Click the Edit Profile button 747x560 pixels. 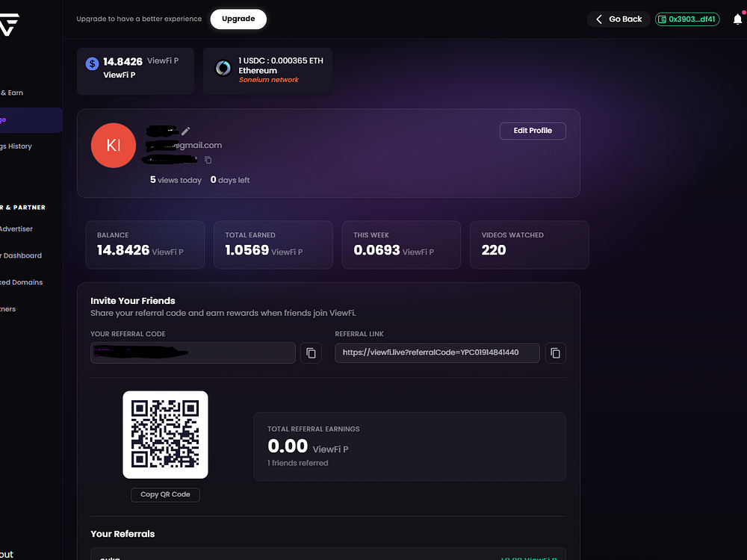(533, 131)
